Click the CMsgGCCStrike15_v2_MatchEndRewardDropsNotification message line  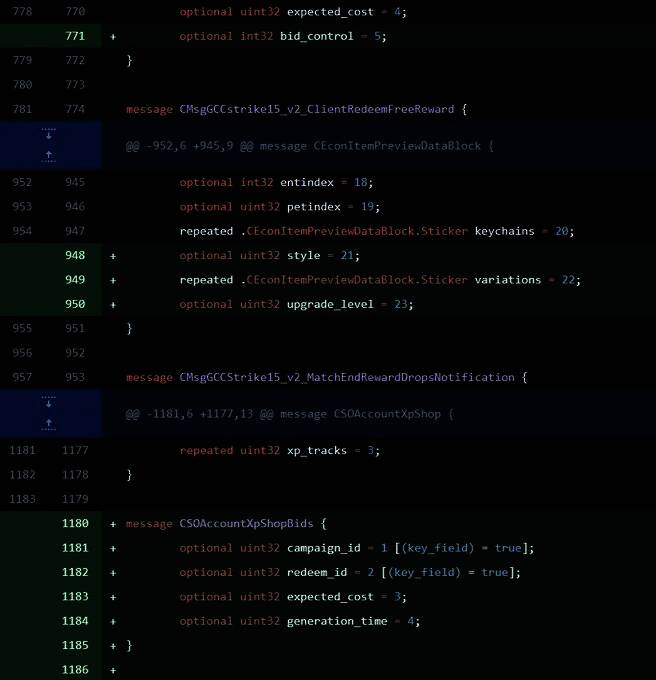click(x=325, y=378)
